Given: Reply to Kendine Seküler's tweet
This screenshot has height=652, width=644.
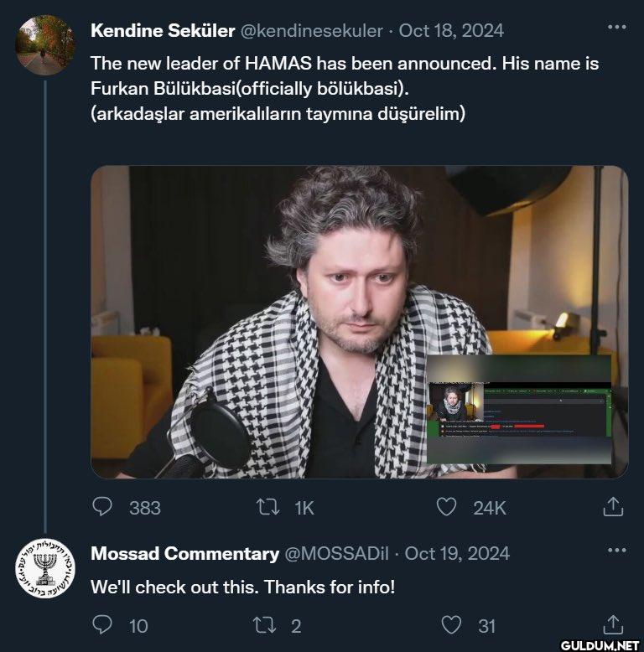Looking at the screenshot, I should click(102, 507).
